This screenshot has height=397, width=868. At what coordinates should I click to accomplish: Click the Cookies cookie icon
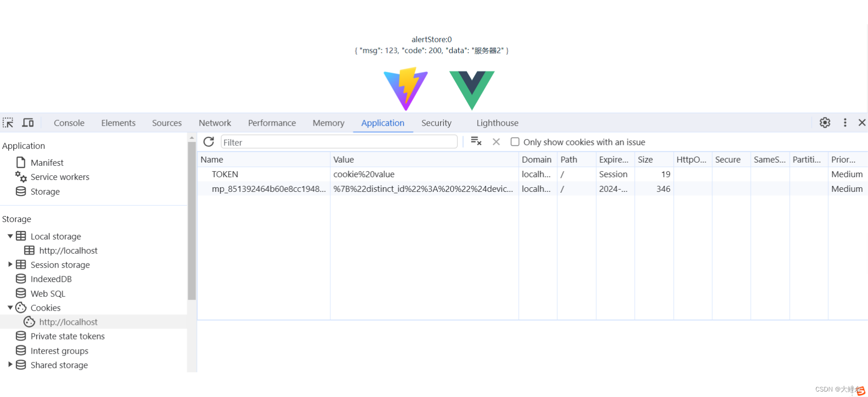tap(21, 307)
